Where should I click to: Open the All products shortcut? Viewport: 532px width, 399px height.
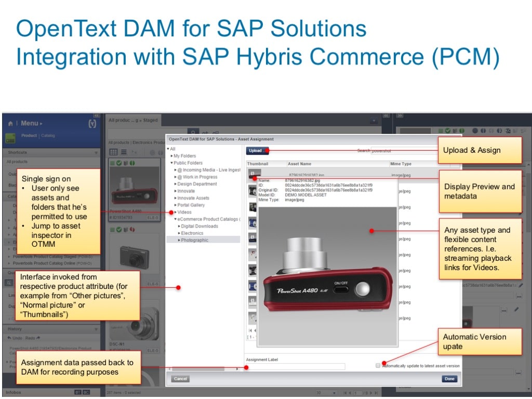click(17, 162)
